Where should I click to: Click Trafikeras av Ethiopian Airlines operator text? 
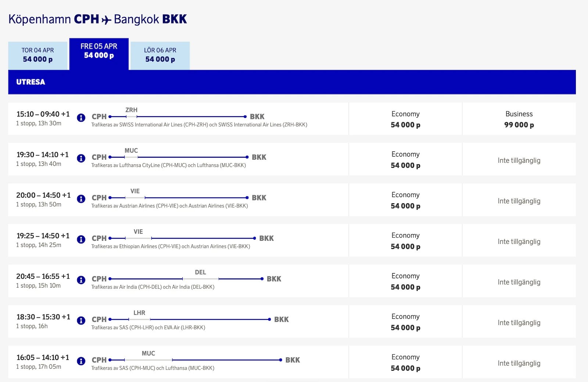171,246
